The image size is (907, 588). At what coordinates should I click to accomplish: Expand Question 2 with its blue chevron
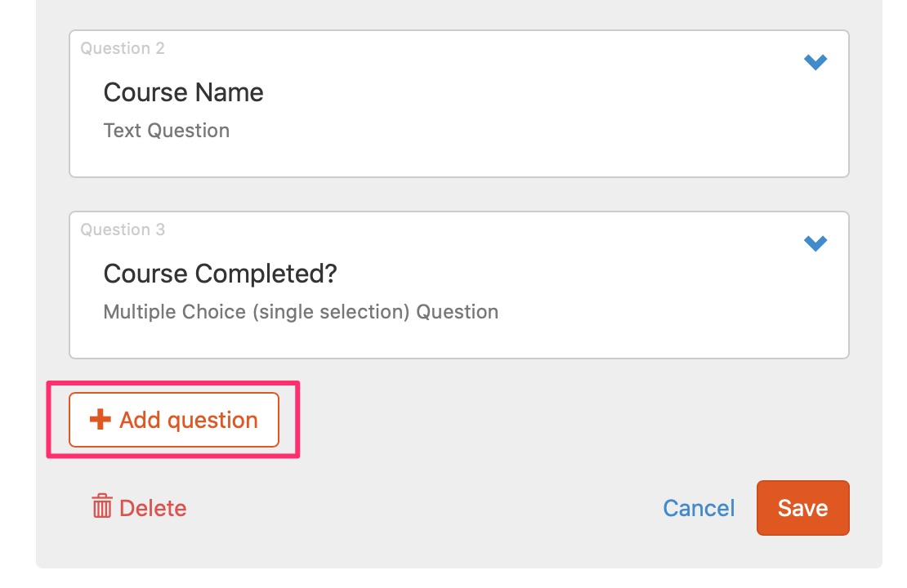tap(815, 61)
